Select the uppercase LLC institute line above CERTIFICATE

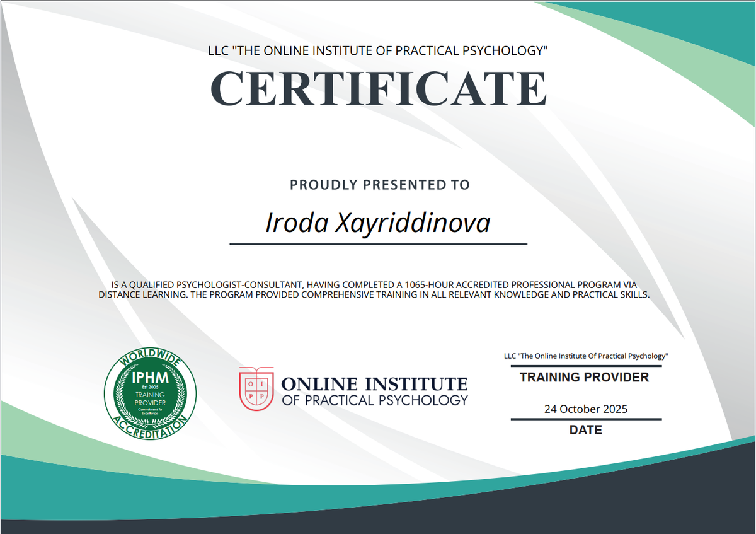coord(378,50)
